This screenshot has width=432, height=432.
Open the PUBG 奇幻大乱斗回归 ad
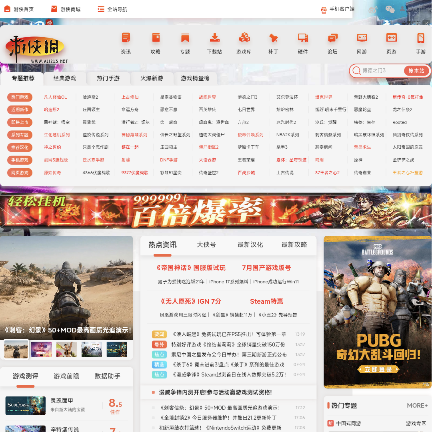click(x=377, y=312)
